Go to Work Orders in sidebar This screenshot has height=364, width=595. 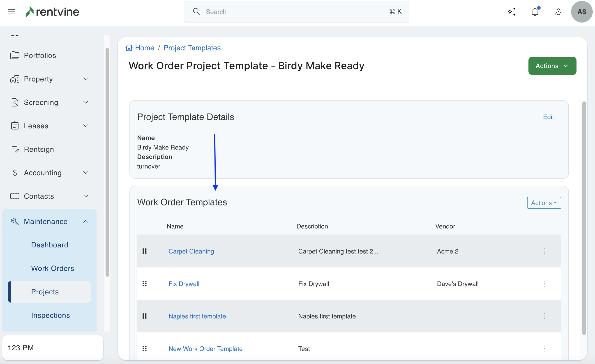pos(53,268)
